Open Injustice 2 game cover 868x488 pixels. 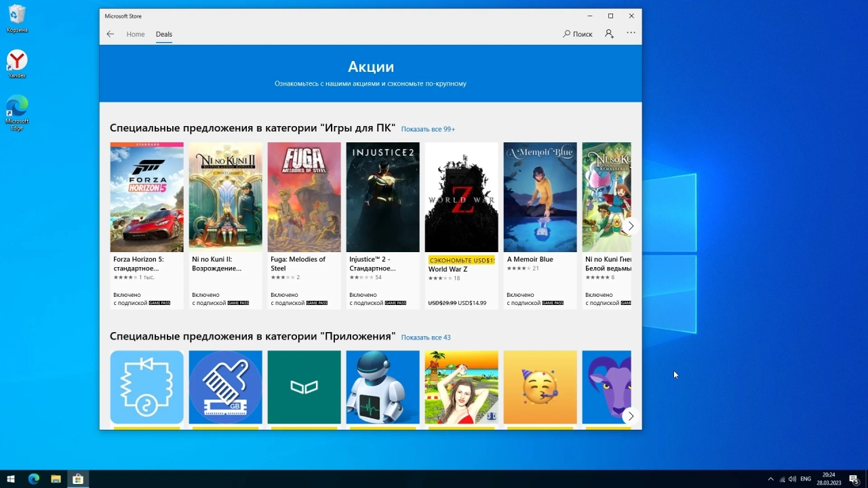[x=382, y=197]
